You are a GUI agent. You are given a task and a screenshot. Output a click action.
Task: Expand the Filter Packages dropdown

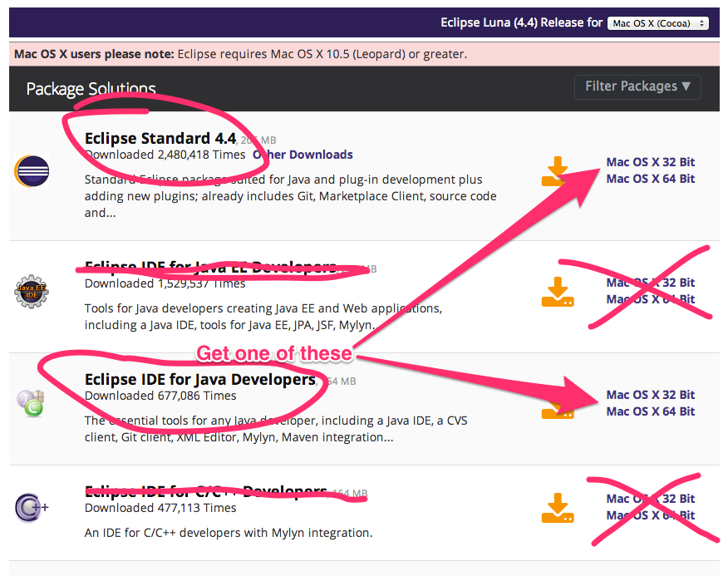[x=637, y=86]
